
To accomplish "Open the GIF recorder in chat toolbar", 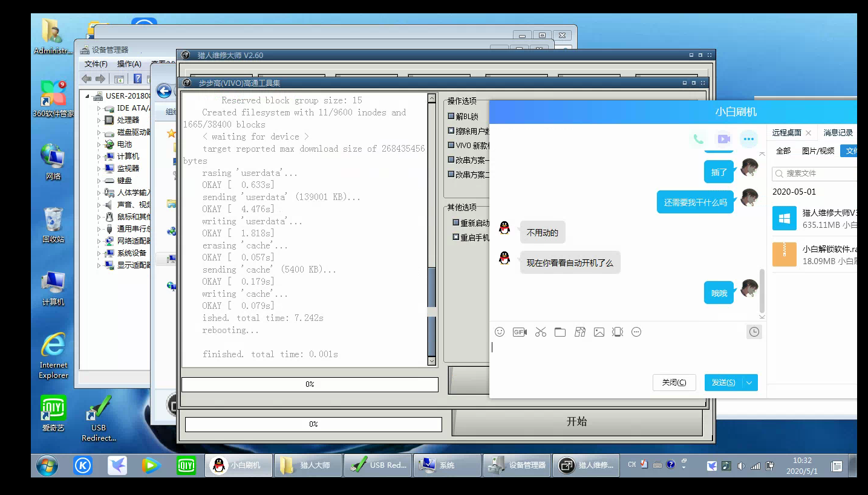I will 520,332.
